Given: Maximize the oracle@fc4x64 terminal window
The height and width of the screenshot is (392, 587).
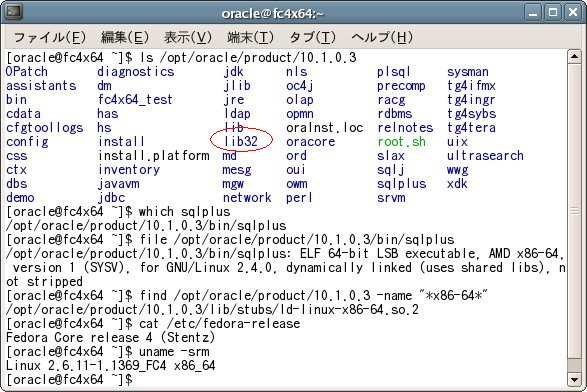Looking at the screenshot, I should click(553, 13).
